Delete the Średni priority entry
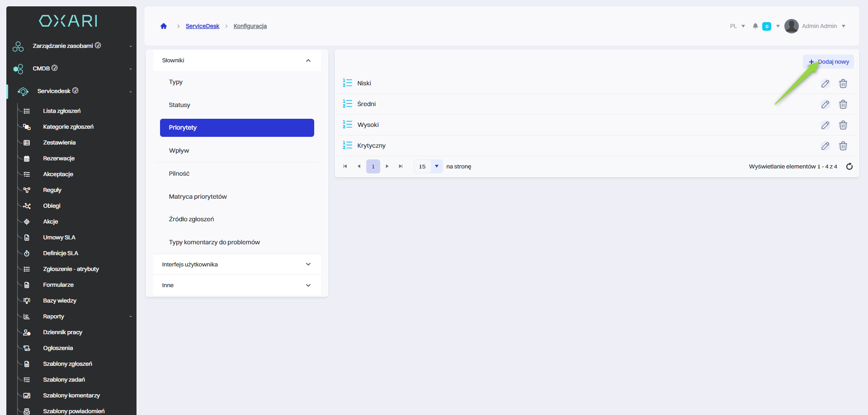 pos(843,104)
